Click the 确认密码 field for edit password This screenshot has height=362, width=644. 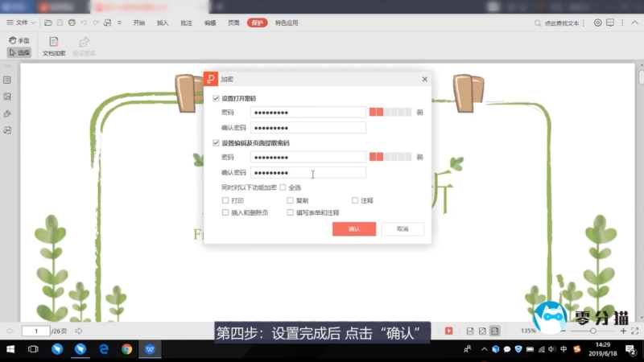[x=308, y=173]
